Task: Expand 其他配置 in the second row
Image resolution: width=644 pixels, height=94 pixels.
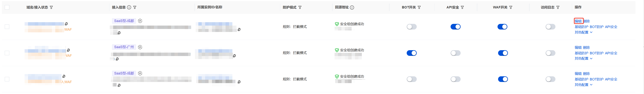Action: [583, 58]
